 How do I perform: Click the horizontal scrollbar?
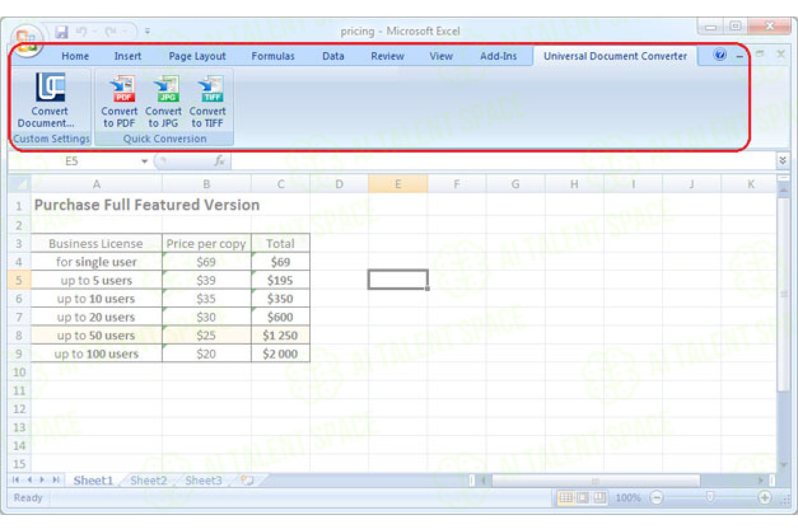click(595, 480)
